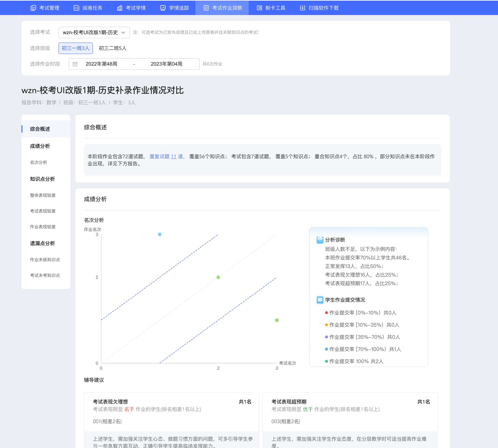Click the 辅导建议 heading
This screenshot has height=448, width=498.
click(x=94, y=380)
